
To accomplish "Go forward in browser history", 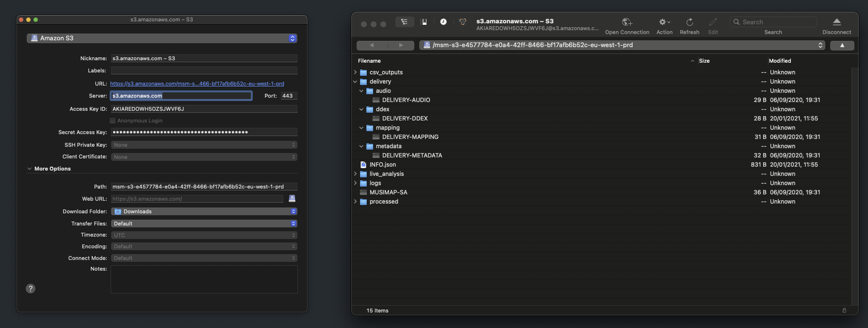I will point(401,45).
